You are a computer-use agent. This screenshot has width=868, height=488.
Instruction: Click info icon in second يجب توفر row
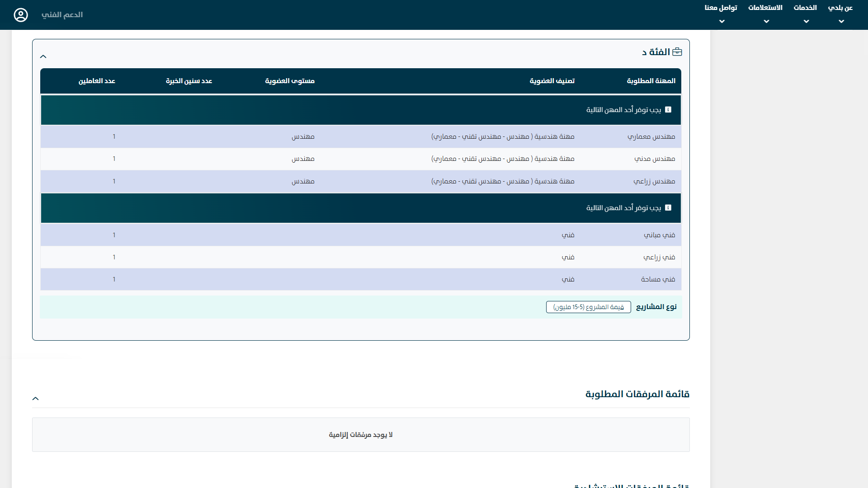click(668, 208)
